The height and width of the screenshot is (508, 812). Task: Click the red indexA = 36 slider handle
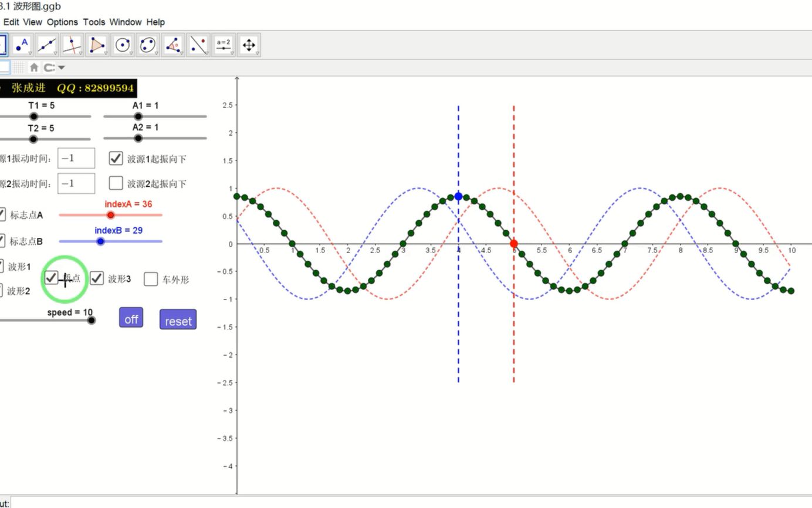(110, 215)
